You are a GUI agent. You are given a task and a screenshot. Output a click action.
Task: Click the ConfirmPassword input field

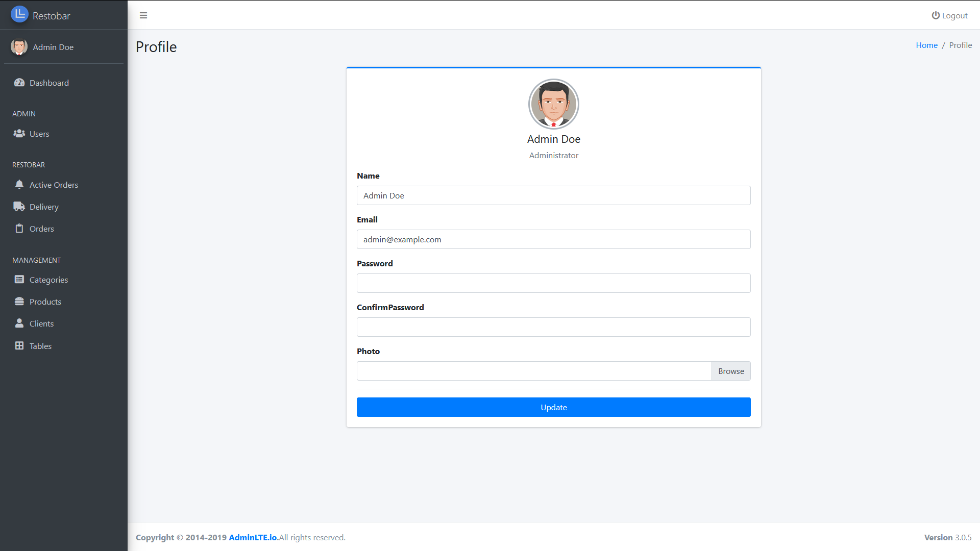tap(553, 327)
